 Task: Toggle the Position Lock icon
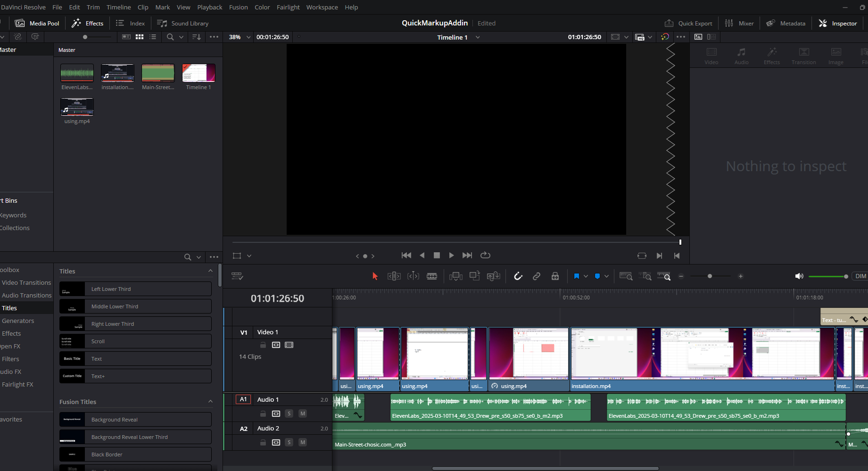click(x=555, y=276)
